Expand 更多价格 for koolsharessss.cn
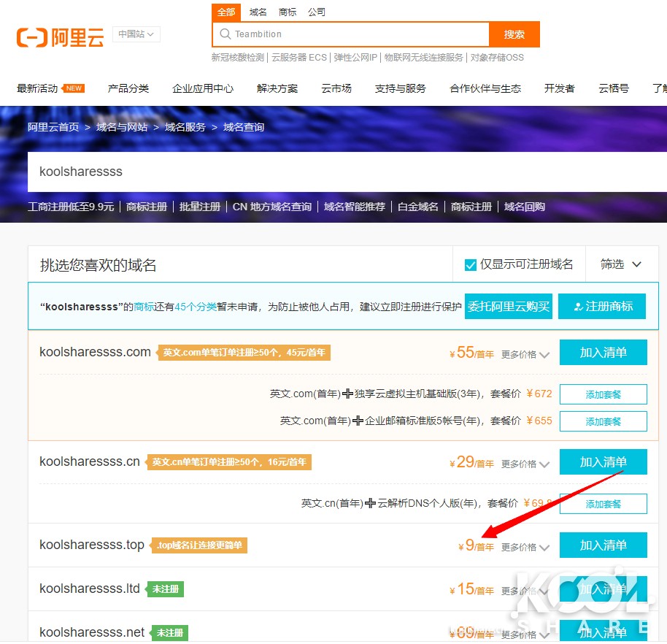This screenshot has width=667, height=644. click(x=525, y=464)
